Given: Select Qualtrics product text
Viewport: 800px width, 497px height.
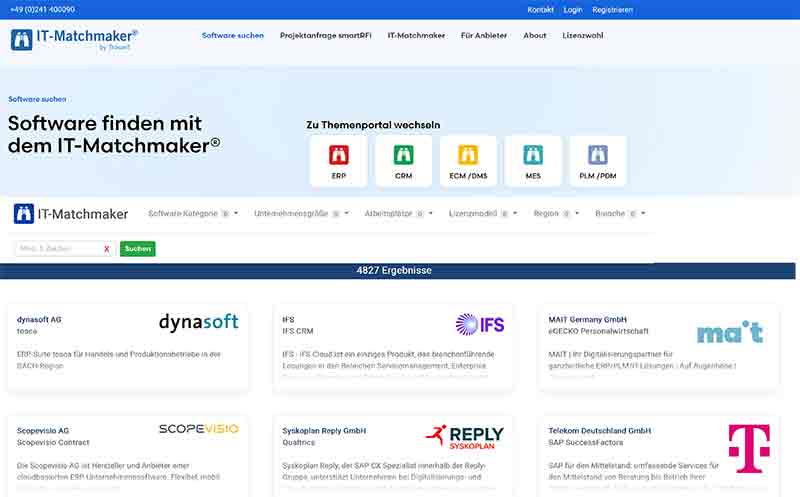Looking at the screenshot, I should click(298, 442).
